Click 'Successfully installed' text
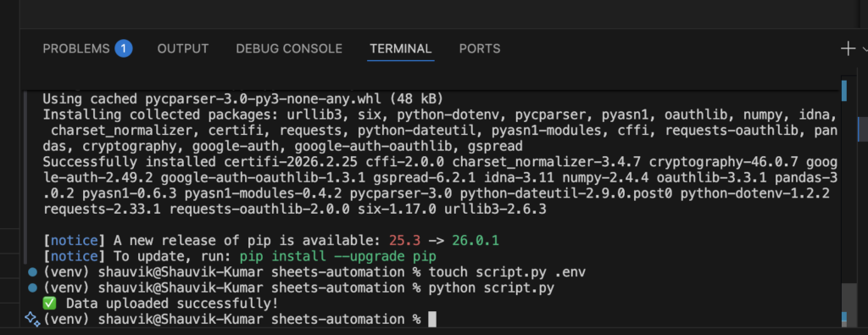Screen dimensions: 868x335 click(x=129, y=162)
